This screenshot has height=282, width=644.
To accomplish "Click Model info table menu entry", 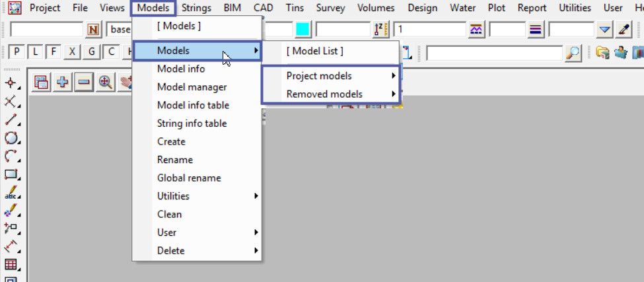I will pos(193,105).
